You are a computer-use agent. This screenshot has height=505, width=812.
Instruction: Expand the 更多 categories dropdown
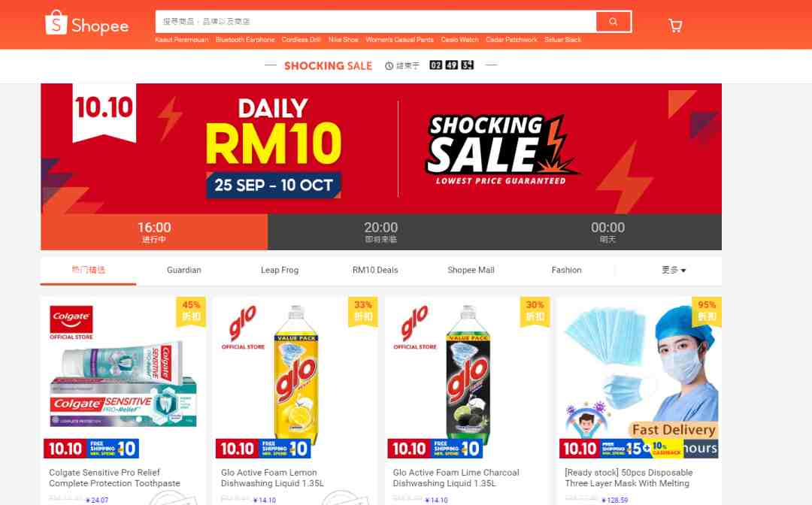coord(673,270)
